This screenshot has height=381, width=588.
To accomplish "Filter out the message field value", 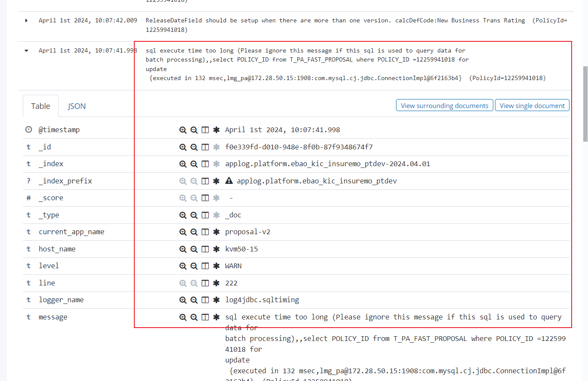I will pos(194,317).
